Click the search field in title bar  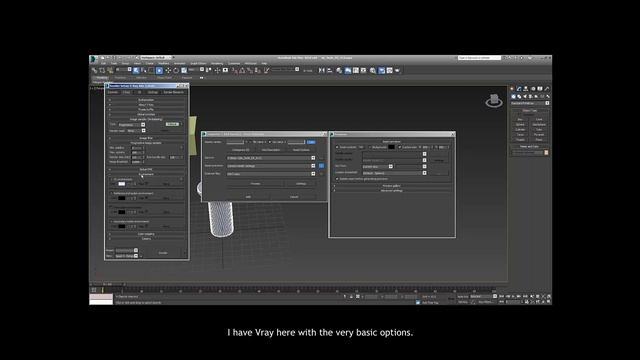pos(479,58)
